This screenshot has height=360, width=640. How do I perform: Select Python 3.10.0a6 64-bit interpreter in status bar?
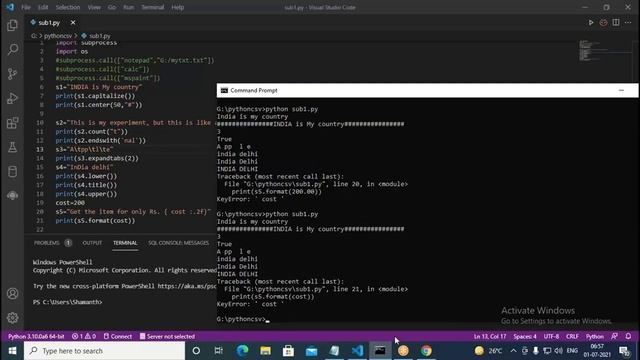(x=36, y=336)
